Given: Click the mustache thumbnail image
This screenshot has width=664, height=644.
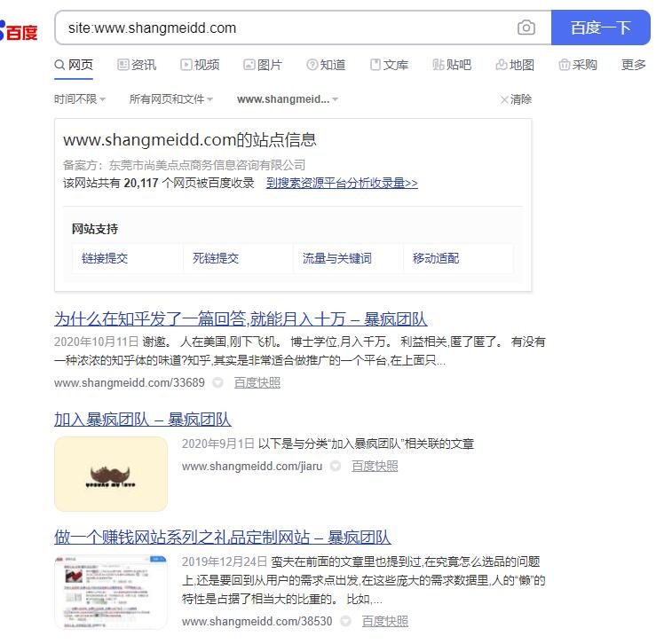Looking at the screenshot, I should tap(111, 474).
